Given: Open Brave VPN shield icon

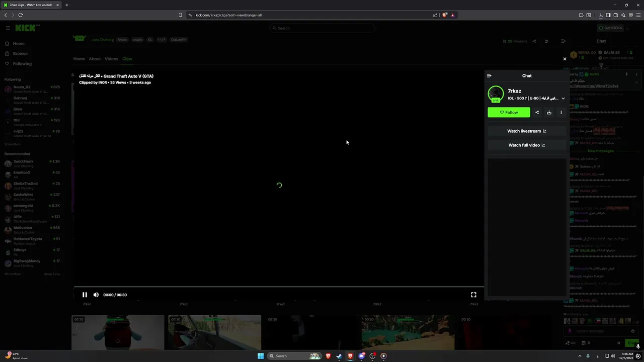Looking at the screenshot, I should pos(630,15).
